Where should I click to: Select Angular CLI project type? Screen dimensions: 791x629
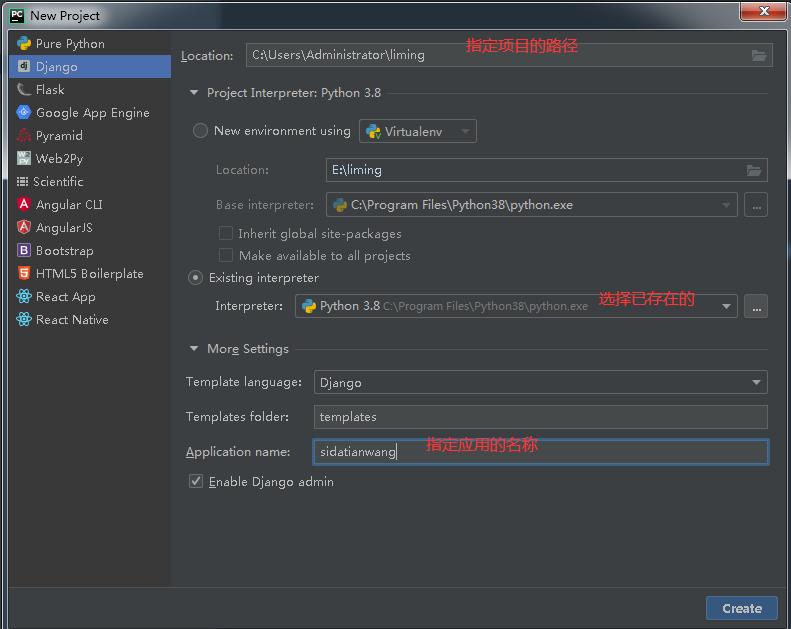click(90, 204)
